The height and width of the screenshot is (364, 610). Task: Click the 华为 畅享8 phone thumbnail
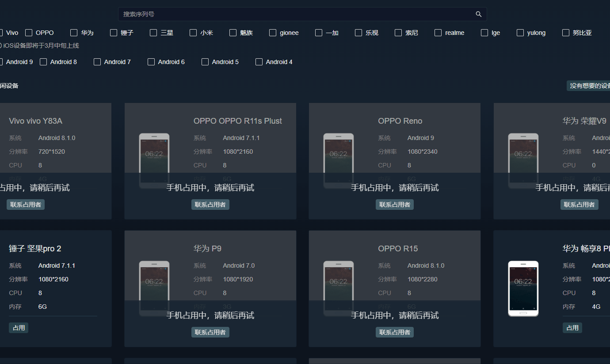[x=523, y=288]
